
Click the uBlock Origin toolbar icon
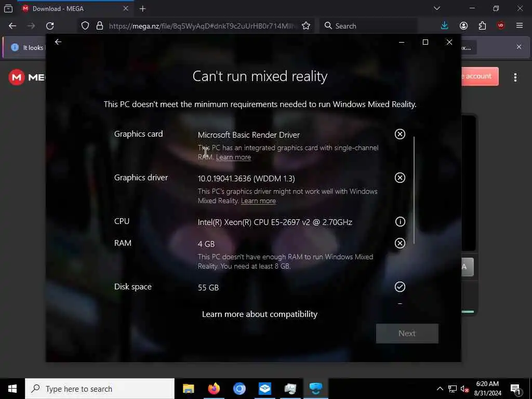tap(501, 26)
